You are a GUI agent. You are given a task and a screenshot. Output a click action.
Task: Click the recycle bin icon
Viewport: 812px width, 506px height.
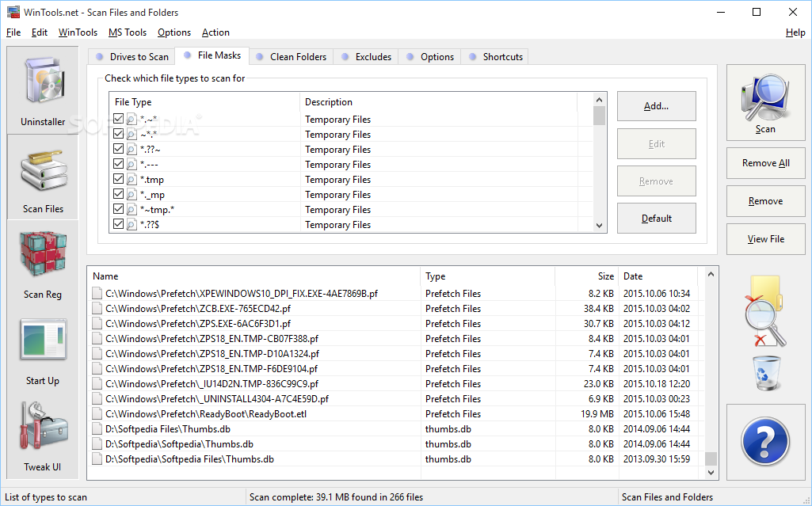(765, 372)
